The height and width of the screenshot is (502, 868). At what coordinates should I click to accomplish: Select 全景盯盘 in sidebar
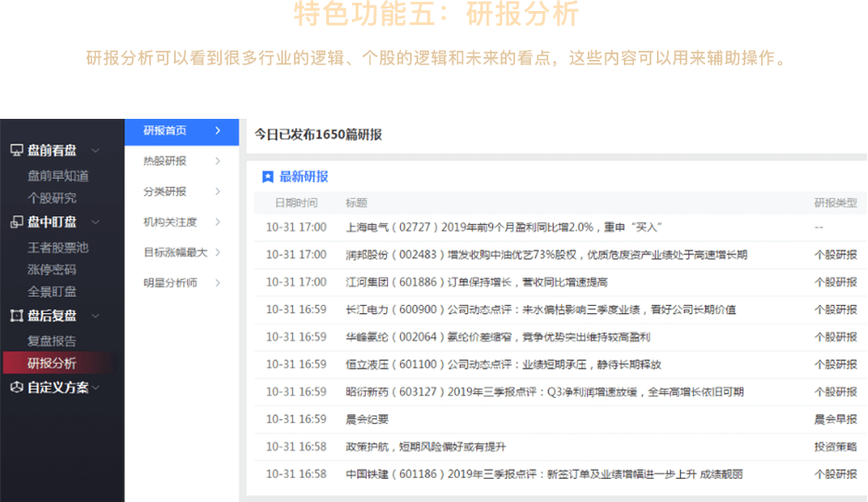(x=52, y=292)
